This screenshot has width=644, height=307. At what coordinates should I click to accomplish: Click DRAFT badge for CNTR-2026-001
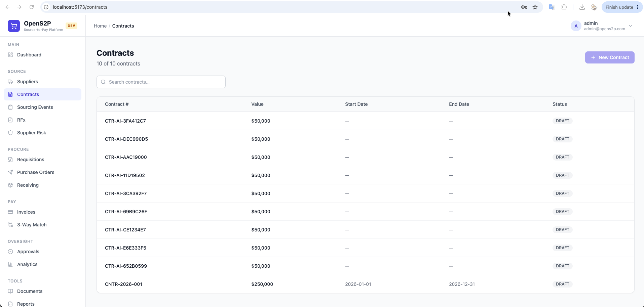click(x=563, y=284)
